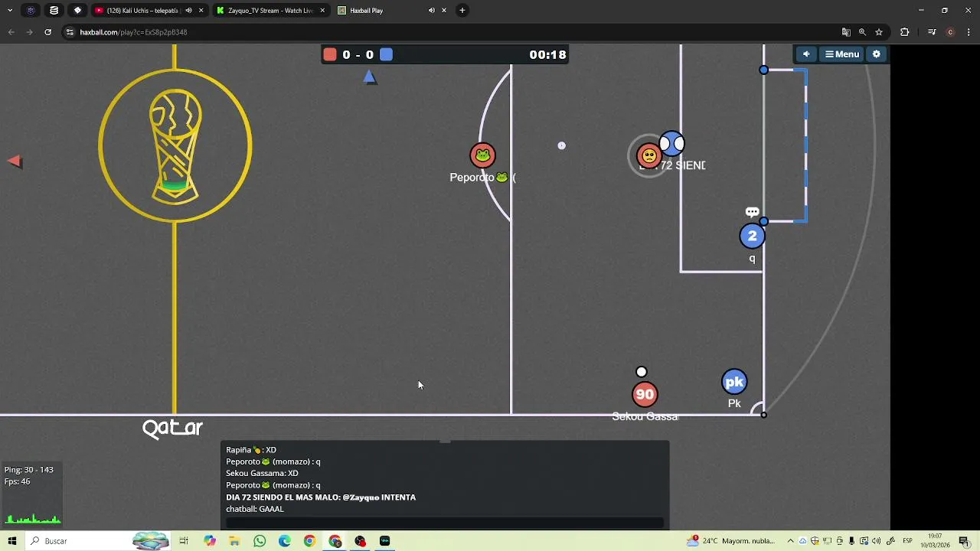Image resolution: width=980 pixels, height=551 pixels.
Task: Click chat line 'Rapiña : XD'
Action: (x=251, y=450)
